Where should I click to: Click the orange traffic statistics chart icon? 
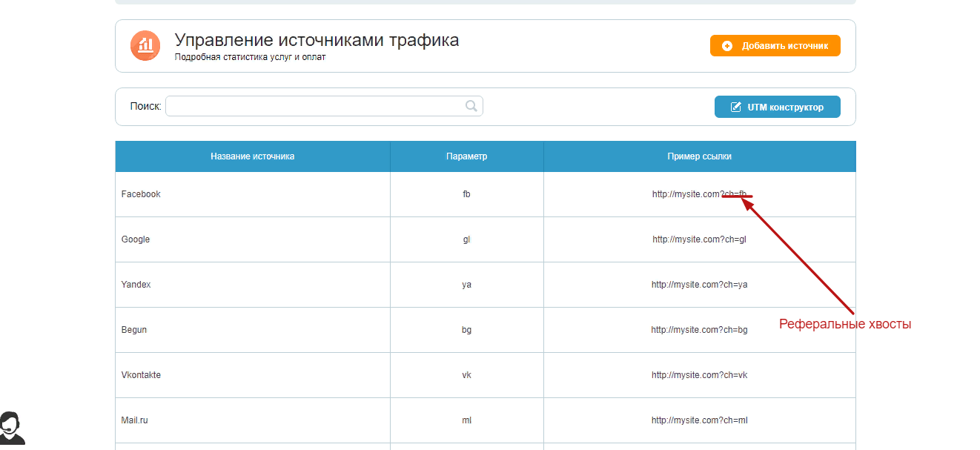(145, 46)
